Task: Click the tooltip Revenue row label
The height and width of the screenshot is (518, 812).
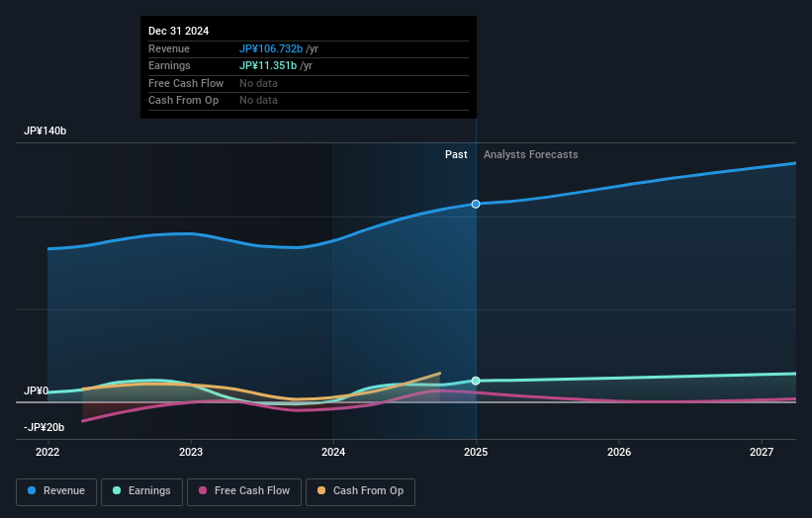Action: point(169,48)
